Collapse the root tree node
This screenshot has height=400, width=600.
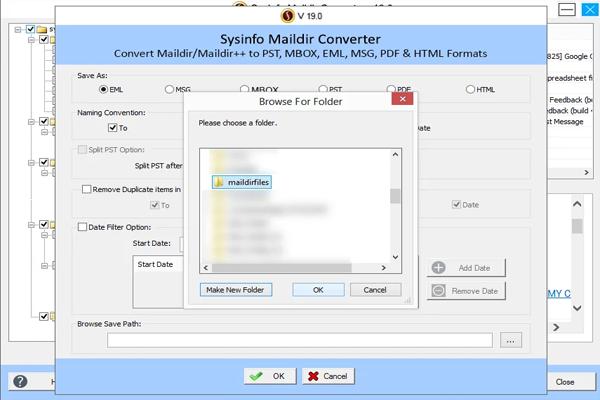pos(18,29)
